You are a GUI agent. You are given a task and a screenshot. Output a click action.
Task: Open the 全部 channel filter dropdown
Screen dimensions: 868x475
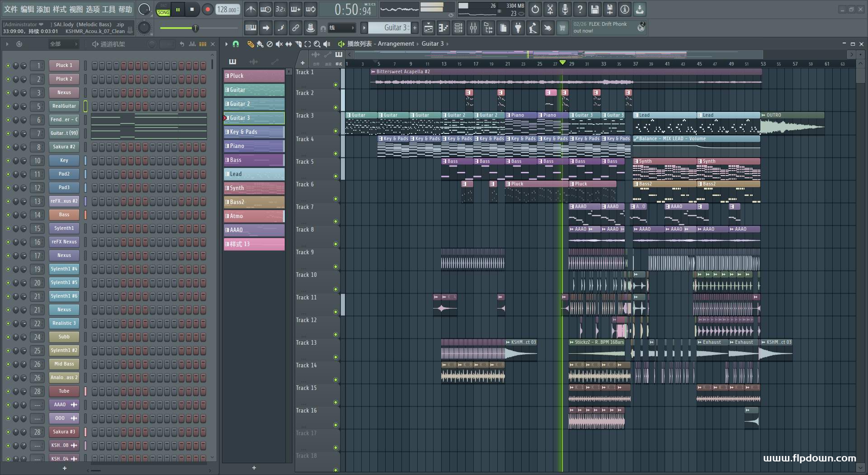point(63,44)
